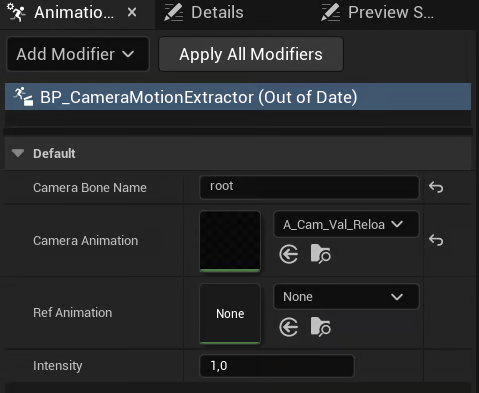Switch to the Preview Scene tab

[x=378, y=13]
